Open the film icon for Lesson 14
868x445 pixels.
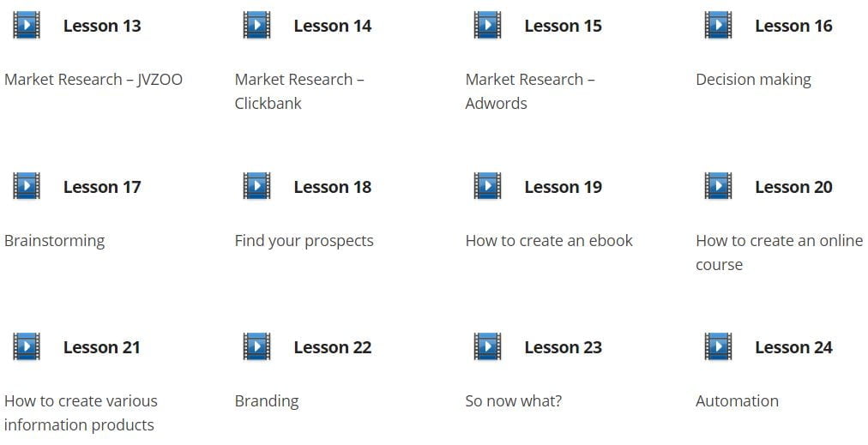click(256, 25)
